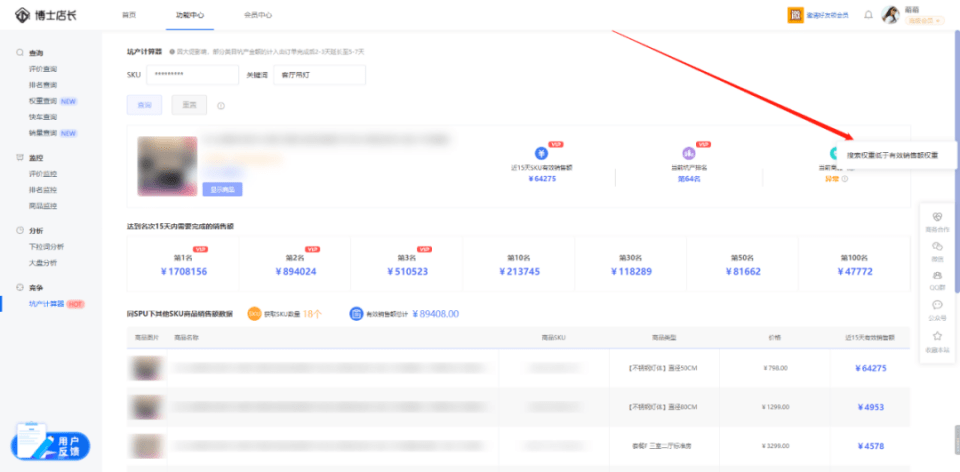Switch to the 首页 tab

(129, 15)
